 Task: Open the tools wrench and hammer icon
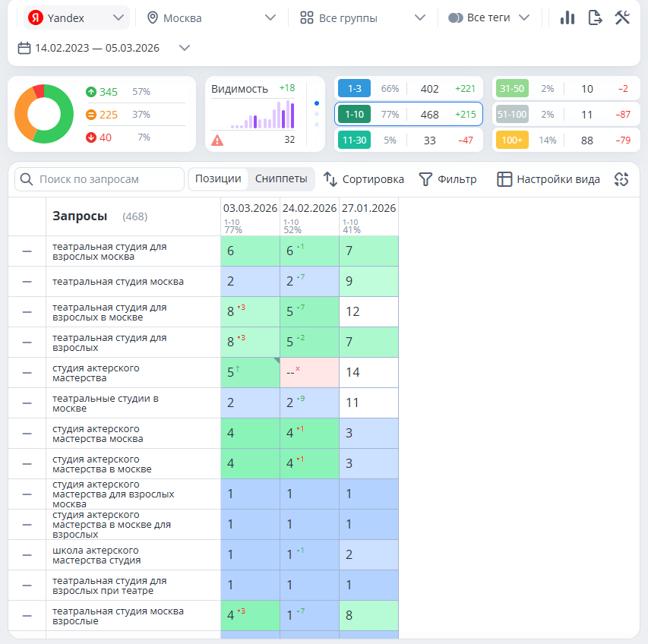click(622, 17)
